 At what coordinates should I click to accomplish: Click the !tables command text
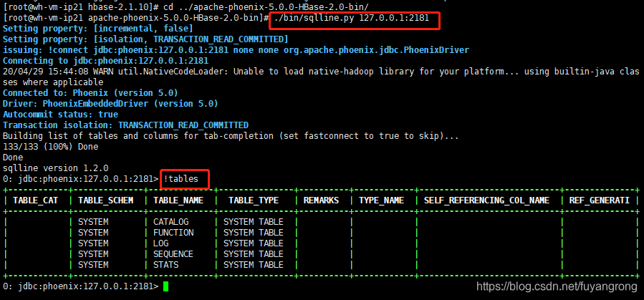[181, 179]
